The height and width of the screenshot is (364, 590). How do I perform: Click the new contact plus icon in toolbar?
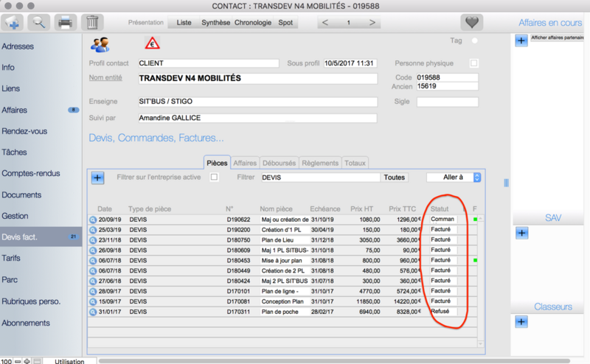(13, 22)
